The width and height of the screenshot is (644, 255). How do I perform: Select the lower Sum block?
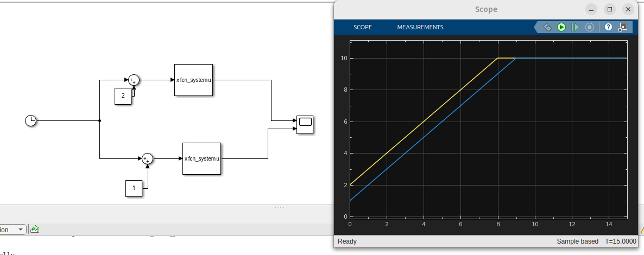pos(147,158)
